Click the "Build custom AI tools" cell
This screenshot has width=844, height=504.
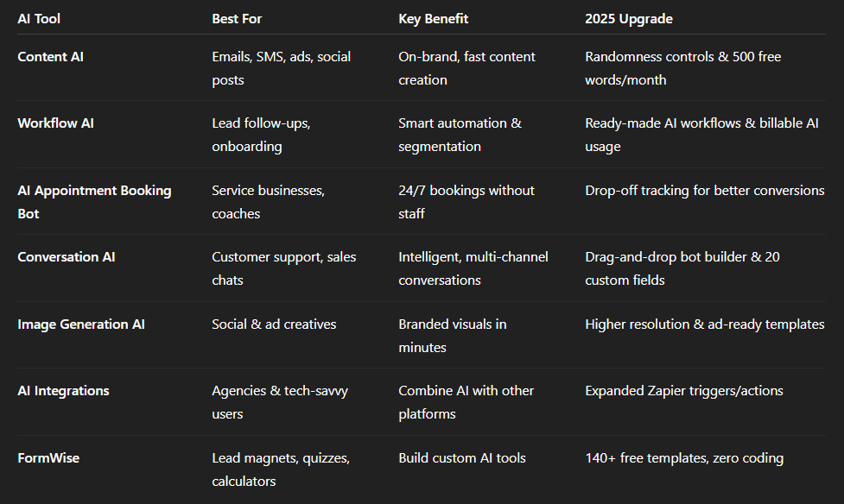(461, 457)
